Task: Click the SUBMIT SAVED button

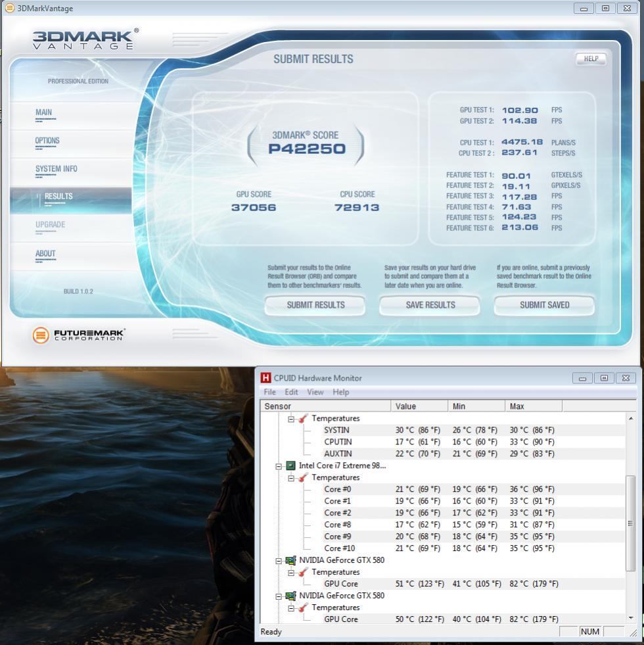Action: coord(545,305)
